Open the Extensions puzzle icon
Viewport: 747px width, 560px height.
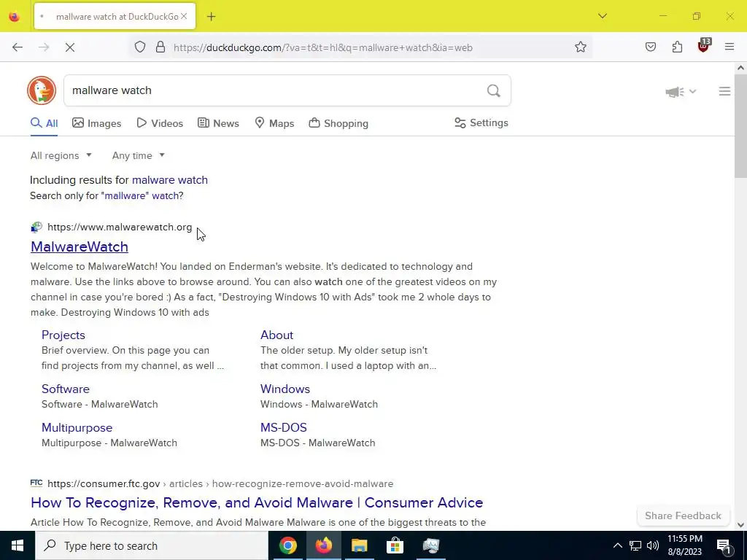[x=677, y=47]
